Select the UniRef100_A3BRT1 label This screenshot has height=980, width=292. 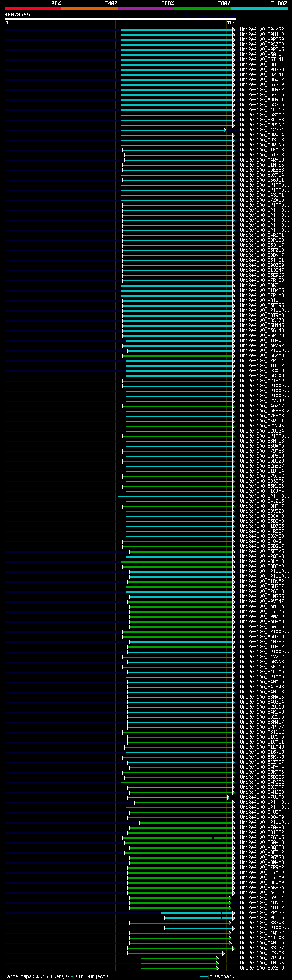click(x=262, y=99)
